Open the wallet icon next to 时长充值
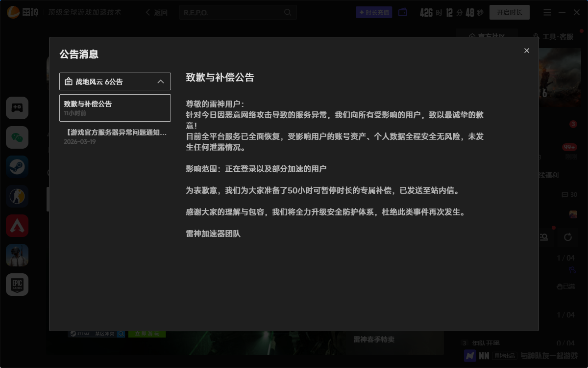This screenshot has height=368, width=588. (402, 12)
